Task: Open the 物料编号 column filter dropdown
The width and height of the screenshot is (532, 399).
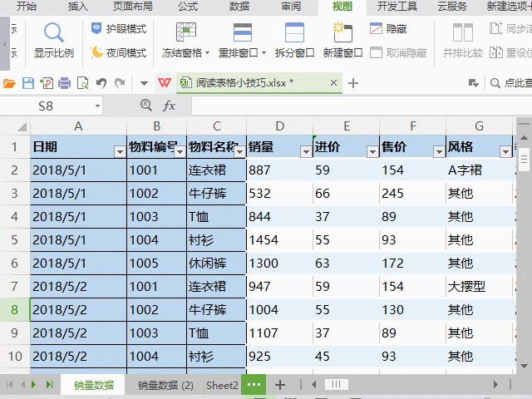Action: click(180, 151)
